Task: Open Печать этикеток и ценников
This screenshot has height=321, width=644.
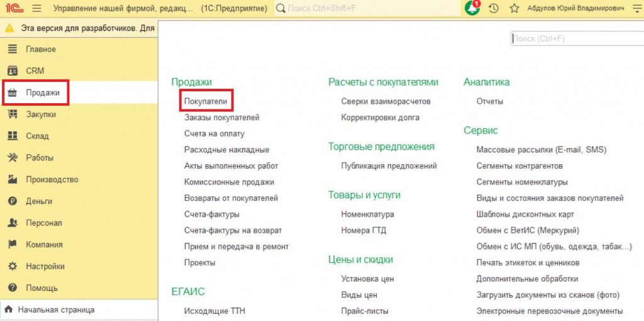Action: coord(528,262)
